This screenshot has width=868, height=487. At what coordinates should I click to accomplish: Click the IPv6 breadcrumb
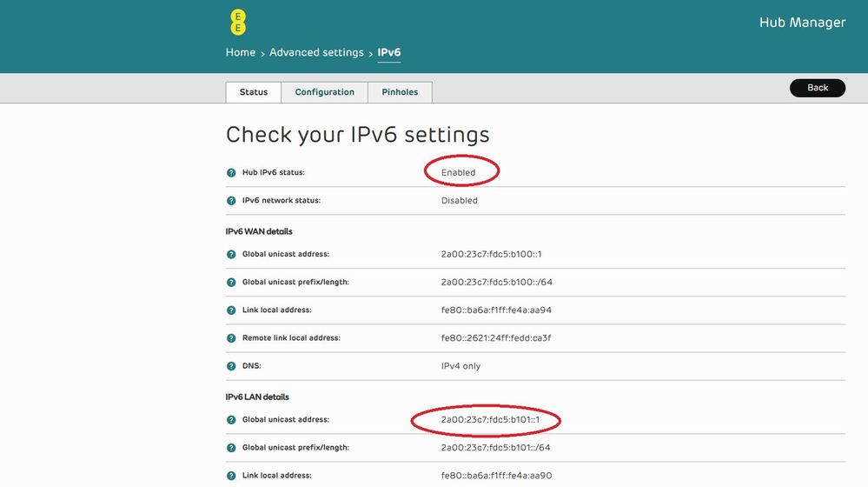pos(388,53)
